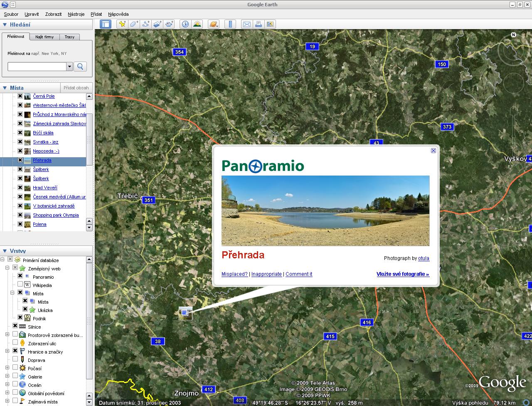
Task: Click the Add Path toolbar icon
Action: [145, 24]
